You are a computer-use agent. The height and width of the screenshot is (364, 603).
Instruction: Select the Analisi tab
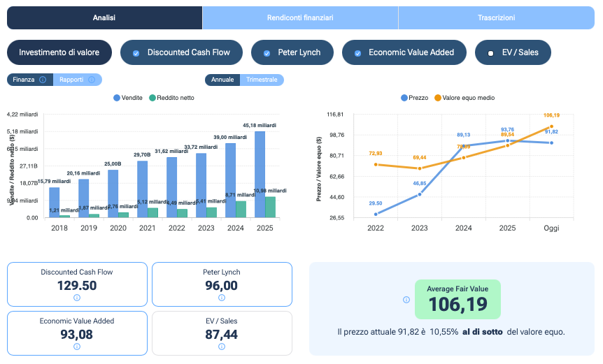(x=104, y=17)
